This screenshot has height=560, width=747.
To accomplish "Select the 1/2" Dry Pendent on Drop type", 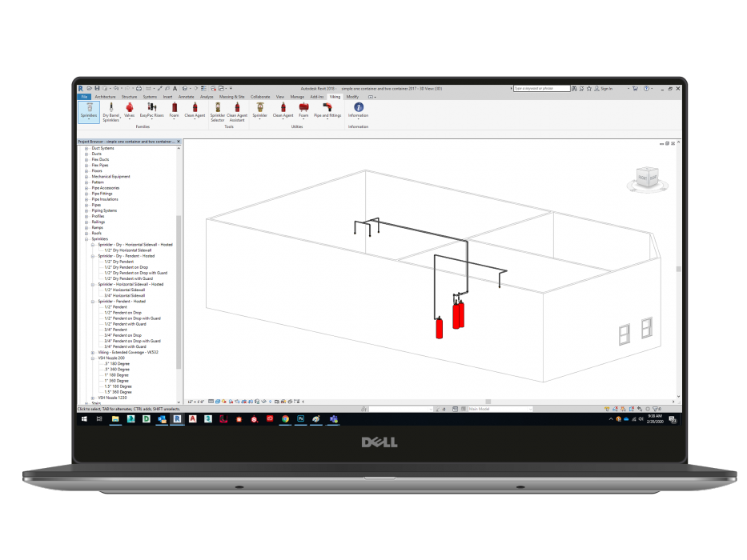I will (x=127, y=268).
